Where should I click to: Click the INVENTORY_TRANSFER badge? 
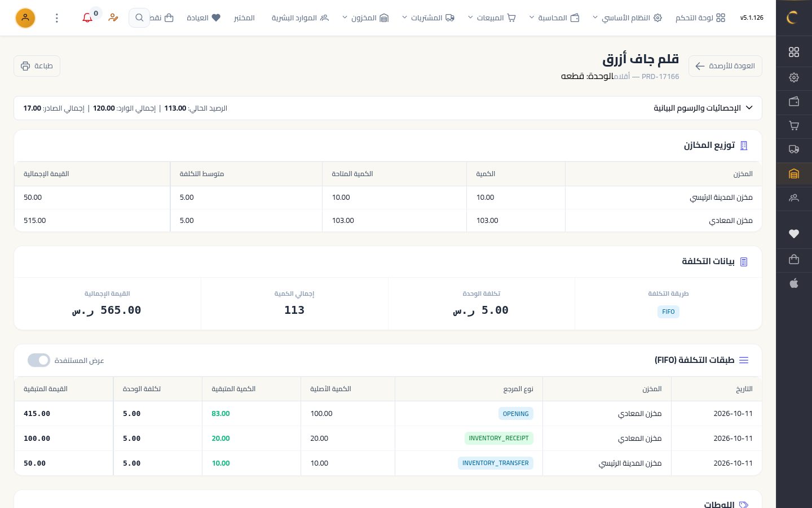(x=496, y=463)
